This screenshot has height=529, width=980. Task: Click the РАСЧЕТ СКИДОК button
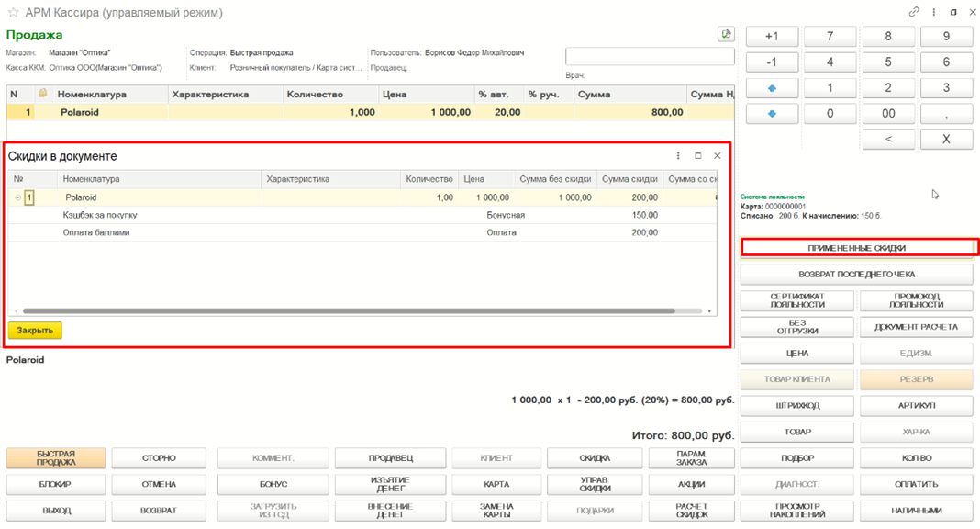click(x=691, y=511)
